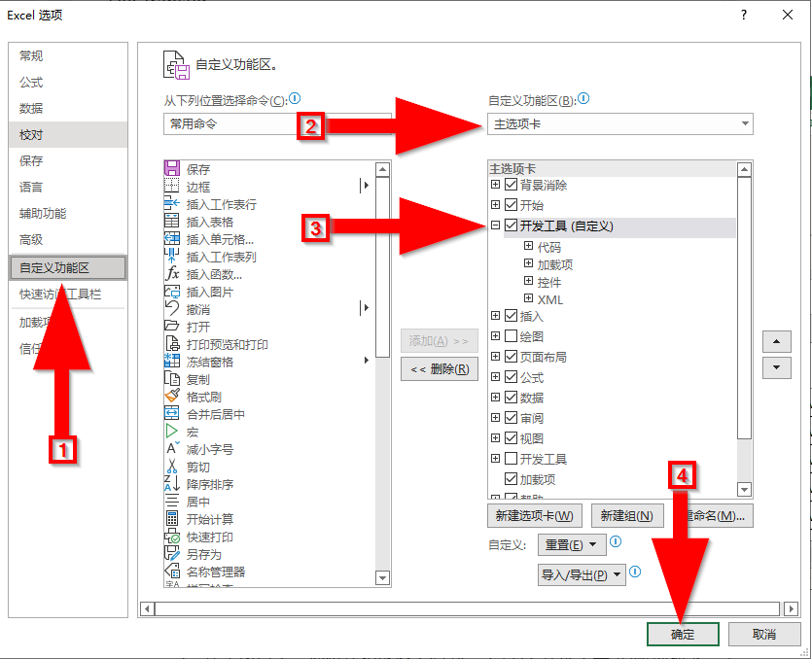This screenshot has width=812, height=659.
Task: Click the 复制 copy icon
Action: (172, 378)
